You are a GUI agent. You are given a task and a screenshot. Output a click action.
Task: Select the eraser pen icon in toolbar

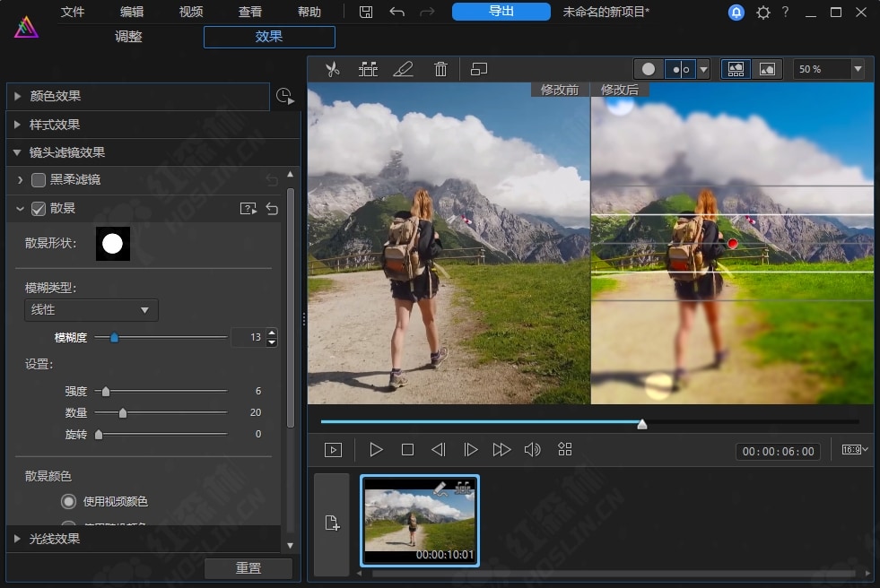point(404,69)
